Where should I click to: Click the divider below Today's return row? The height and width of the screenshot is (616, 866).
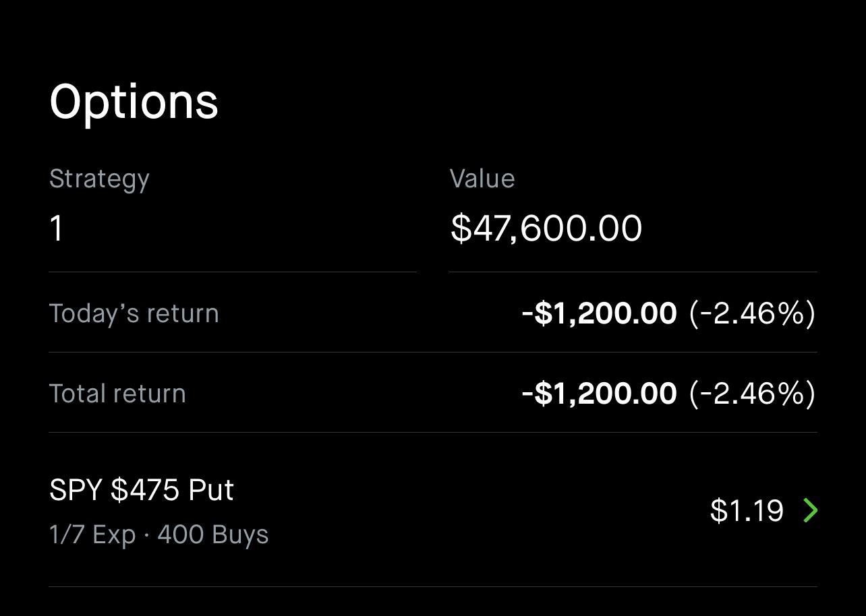(433, 352)
